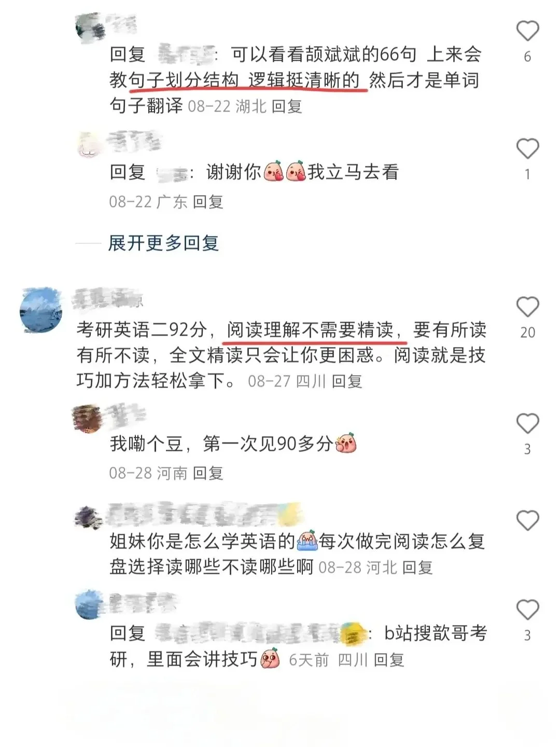Open the blurred username above 考研英语二92分
Image resolution: width=560 pixels, height=747 pixels.
pos(108,298)
